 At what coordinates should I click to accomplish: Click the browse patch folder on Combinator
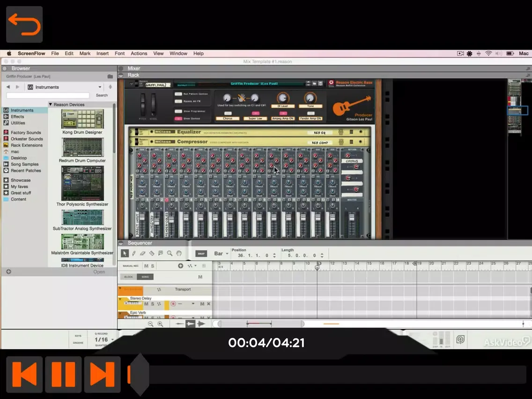coord(314,83)
